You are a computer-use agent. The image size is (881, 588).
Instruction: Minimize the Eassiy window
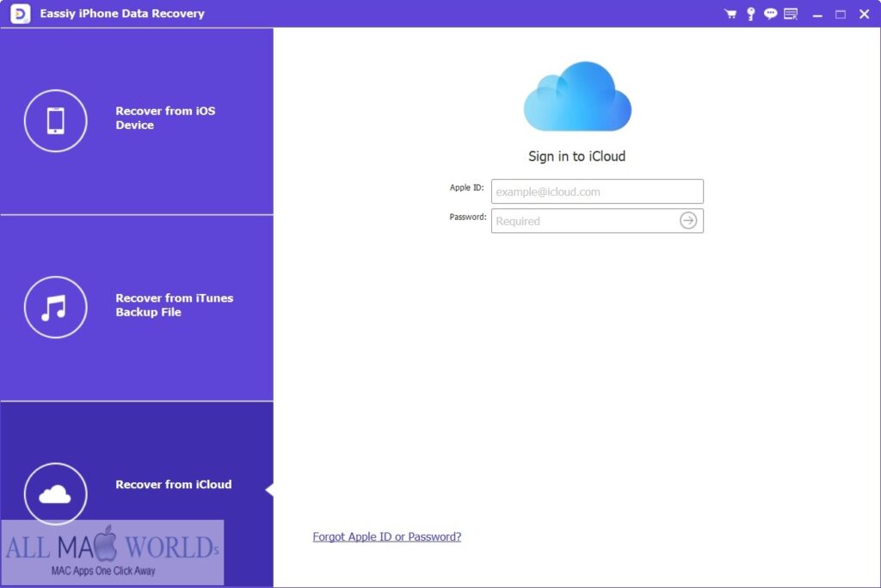point(817,15)
